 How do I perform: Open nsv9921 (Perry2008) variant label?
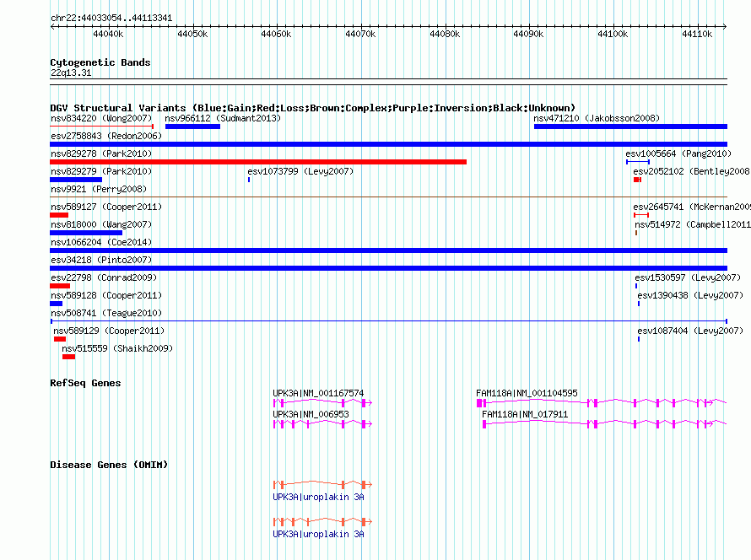click(99, 189)
